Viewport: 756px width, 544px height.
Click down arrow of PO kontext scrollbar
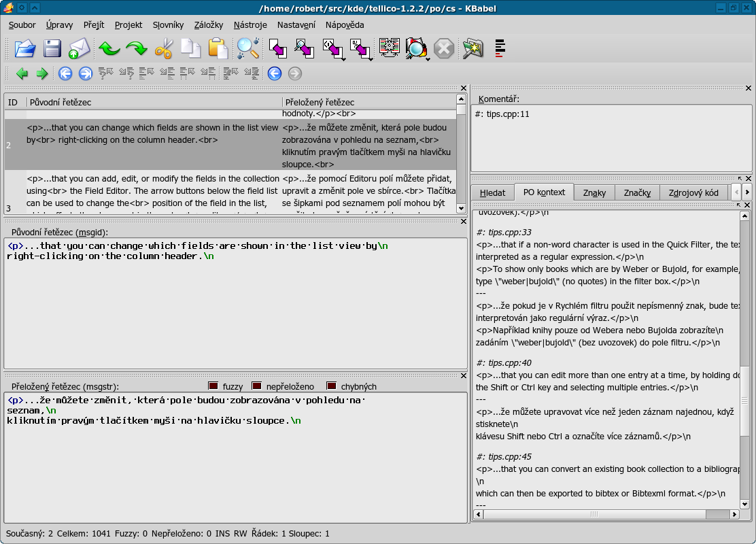point(744,505)
